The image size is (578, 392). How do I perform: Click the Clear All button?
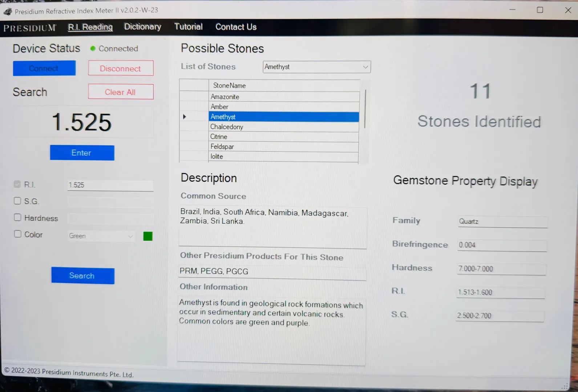(121, 92)
